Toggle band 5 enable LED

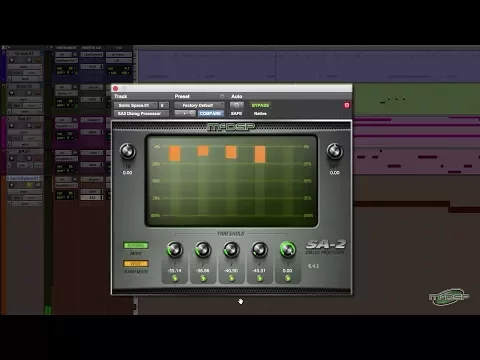coord(288,278)
